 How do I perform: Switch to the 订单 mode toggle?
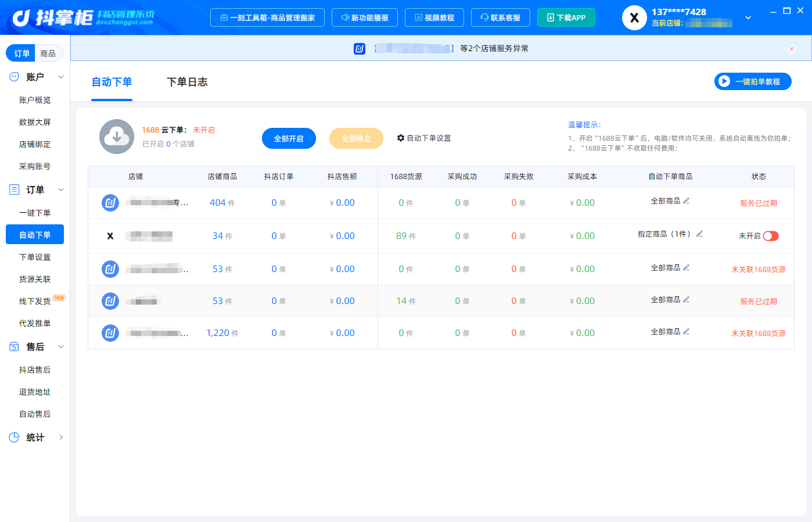(21, 53)
